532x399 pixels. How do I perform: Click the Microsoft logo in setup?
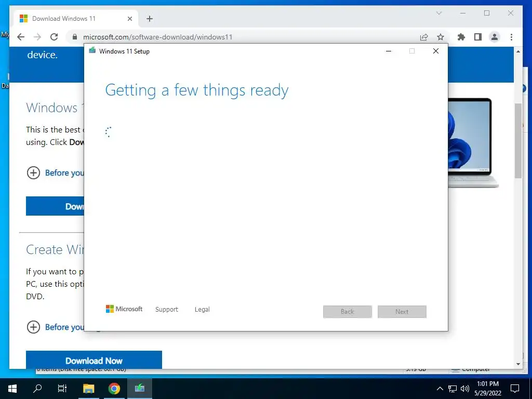(124, 309)
